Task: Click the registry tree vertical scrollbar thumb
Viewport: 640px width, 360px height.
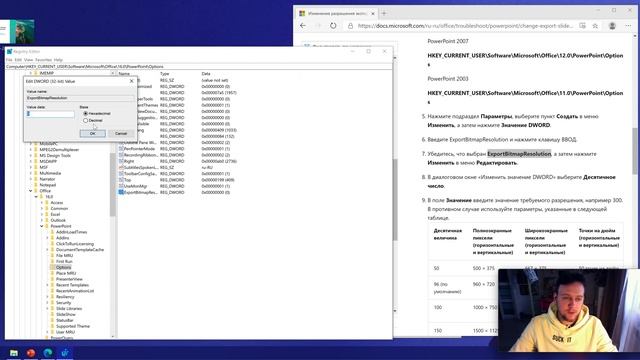Action: coord(113,184)
